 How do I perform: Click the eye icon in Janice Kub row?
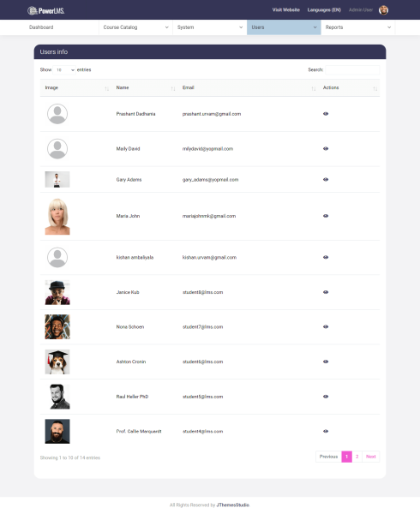point(326,292)
